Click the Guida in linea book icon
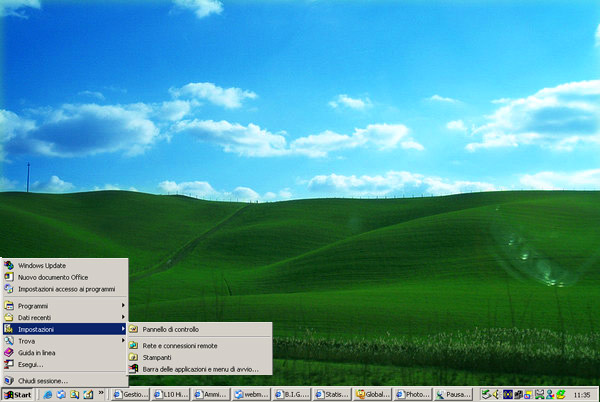 pyautogui.click(x=9, y=352)
